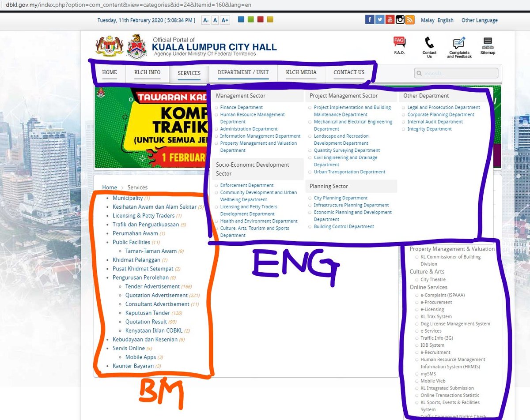This screenshot has height=420, width=530.
Task: Open City Theatre link
Action: point(433,280)
